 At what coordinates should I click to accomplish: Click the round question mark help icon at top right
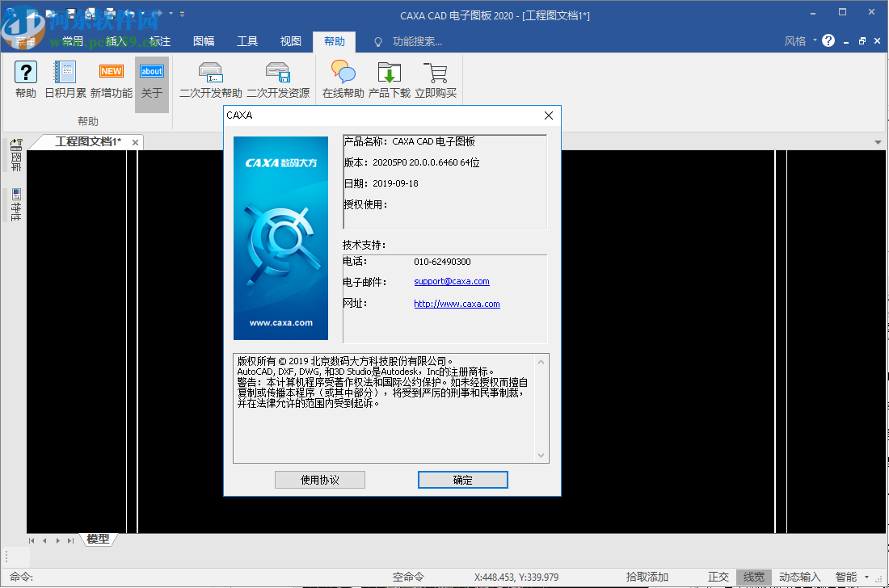tap(828, 40)
